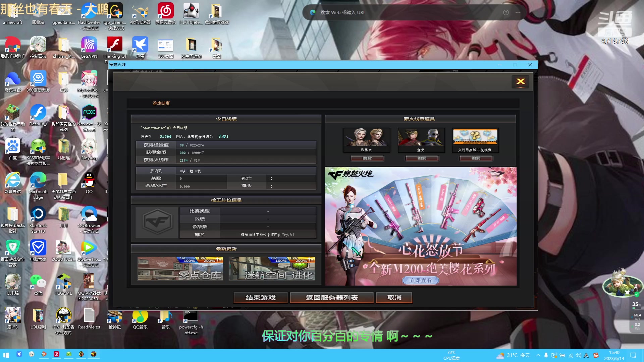Select the ReadMe.txt file icon

89,318
